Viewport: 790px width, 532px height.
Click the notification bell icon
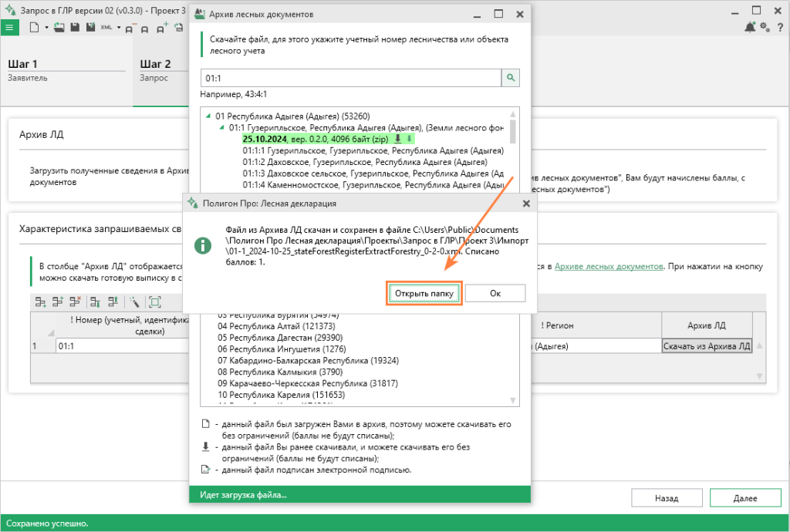coord(750,27)
